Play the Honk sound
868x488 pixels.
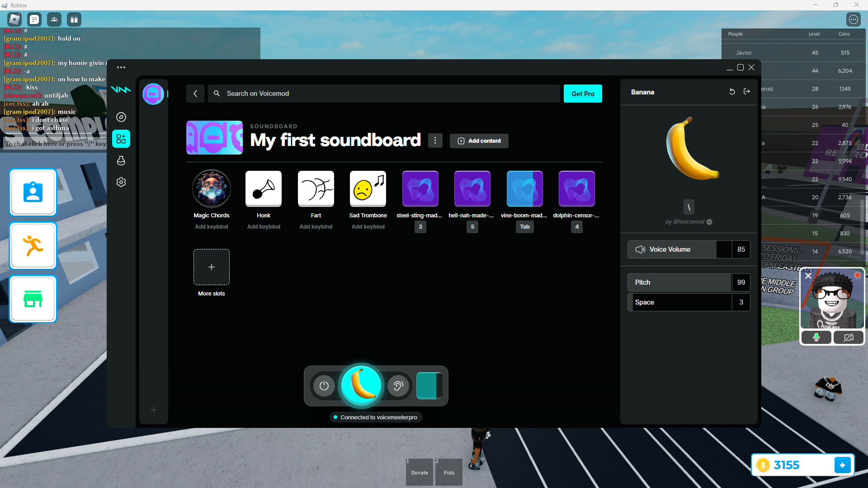(x=264, y=188)
